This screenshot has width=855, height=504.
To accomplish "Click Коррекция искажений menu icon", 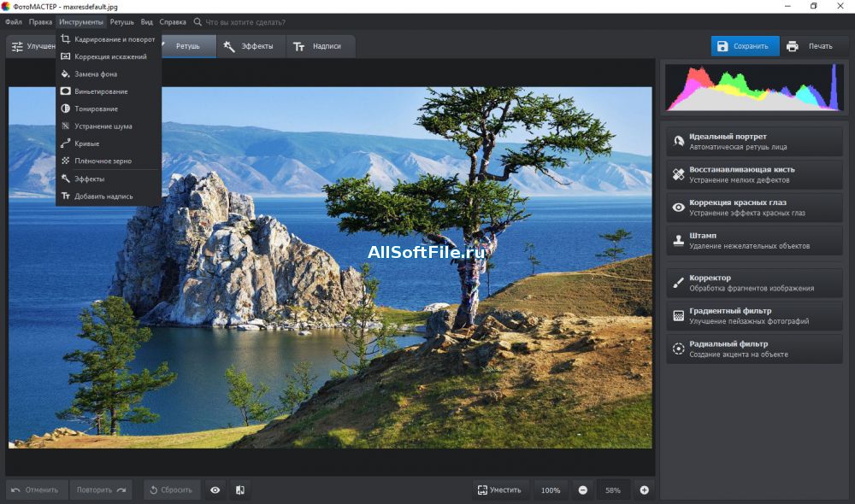I will [66, 56].
